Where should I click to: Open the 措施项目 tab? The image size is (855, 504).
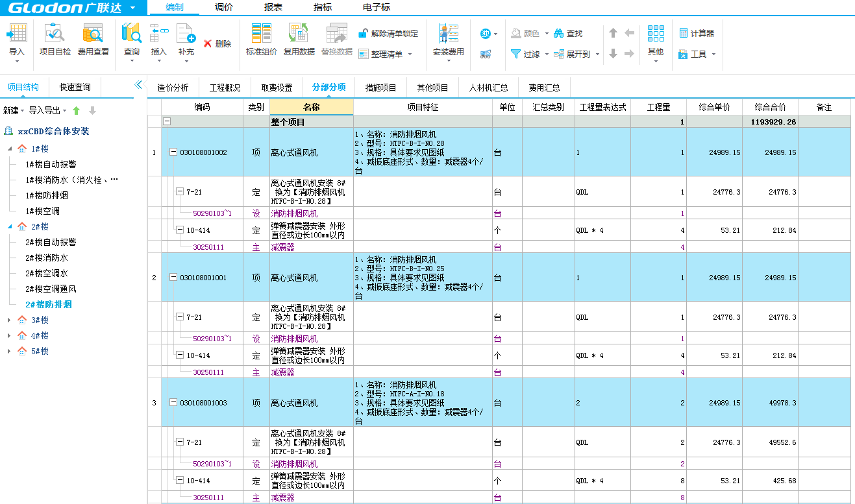click(x=380, y=88)
